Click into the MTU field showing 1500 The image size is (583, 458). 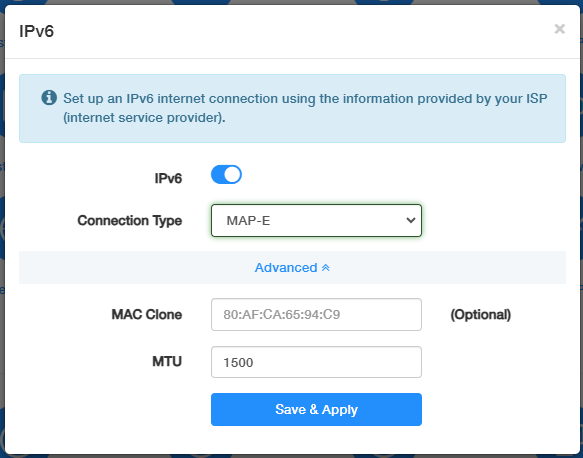[x=316, y=362]
